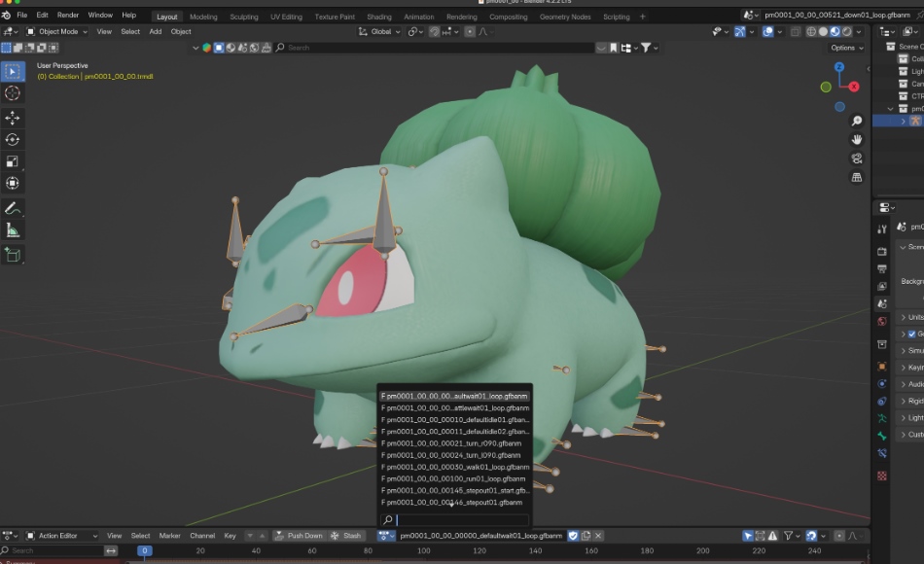The height and width of the screenshot is (564, 924).
Task: Click the blue Z axis gizmo
Action: point(839,67)
